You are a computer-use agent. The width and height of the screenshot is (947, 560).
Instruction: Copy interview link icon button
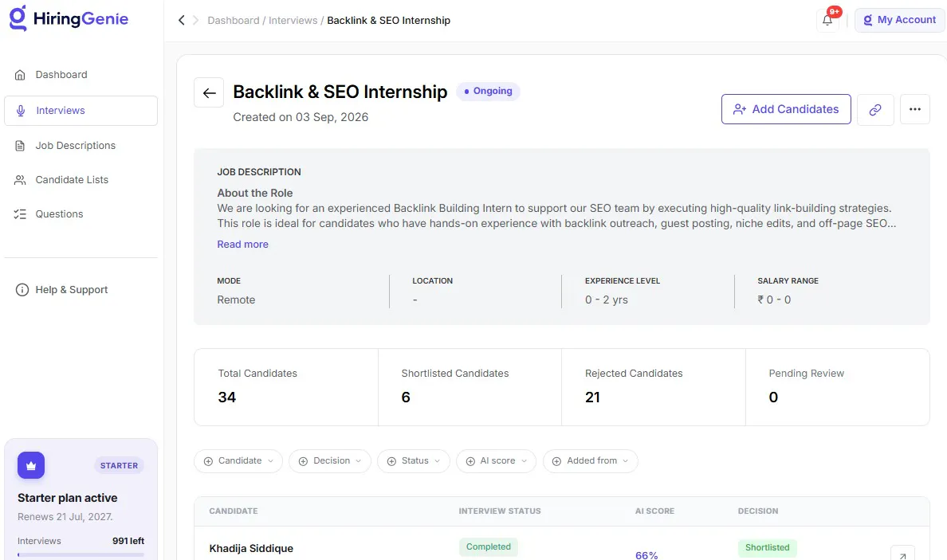pos(875,109)
